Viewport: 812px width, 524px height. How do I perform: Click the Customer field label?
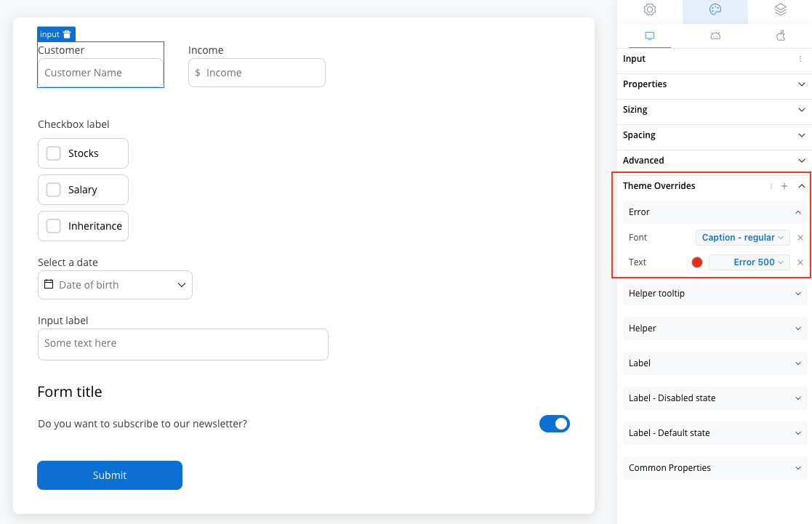[61, 50]
